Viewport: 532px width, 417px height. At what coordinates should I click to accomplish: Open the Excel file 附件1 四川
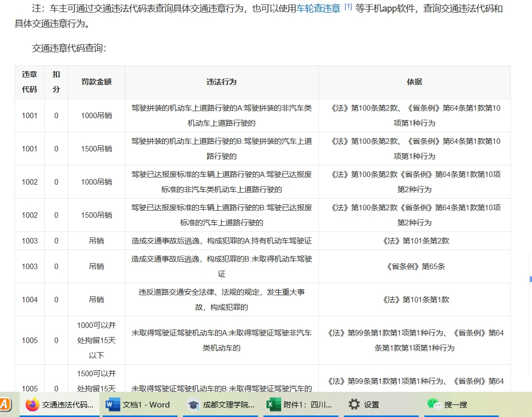click(x=301, y=404)
